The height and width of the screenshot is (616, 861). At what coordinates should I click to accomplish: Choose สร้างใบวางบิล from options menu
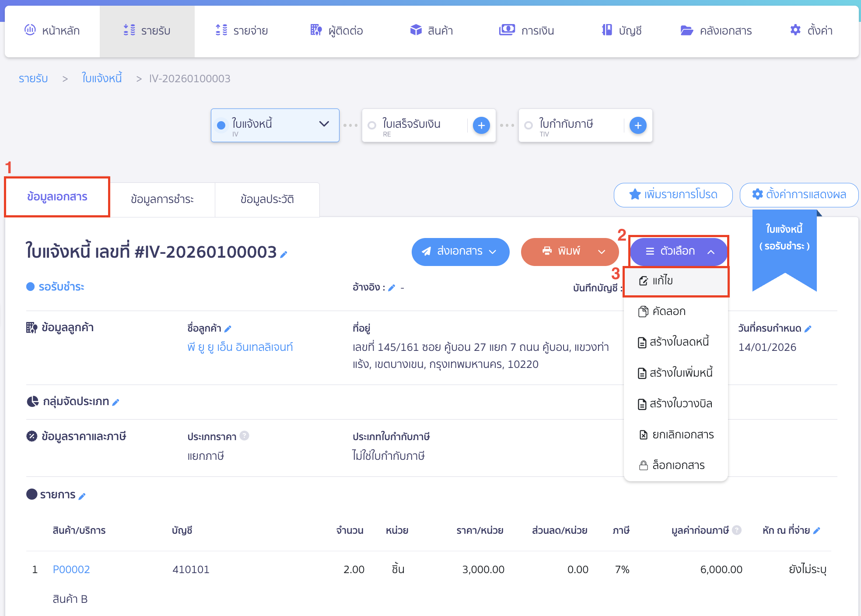coord(676,404)
